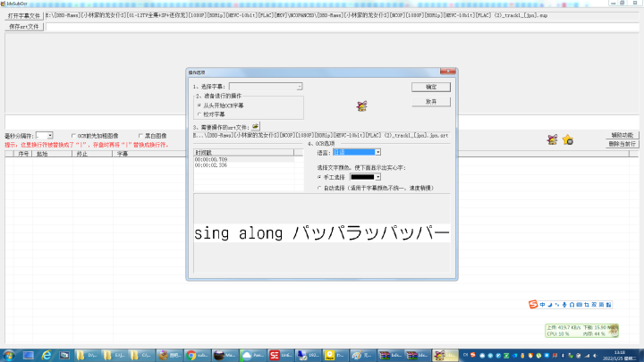Click the volume speaker icon in the tray

(595, 356)
